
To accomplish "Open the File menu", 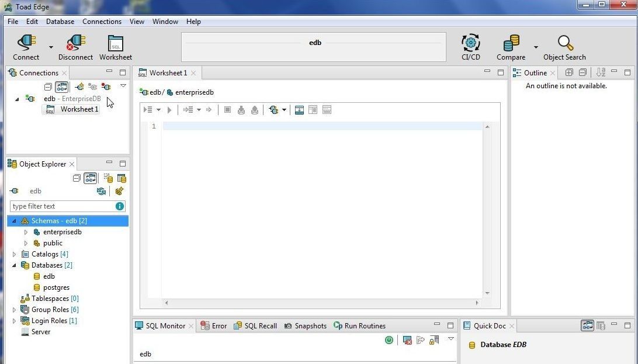I will point(13,22).
